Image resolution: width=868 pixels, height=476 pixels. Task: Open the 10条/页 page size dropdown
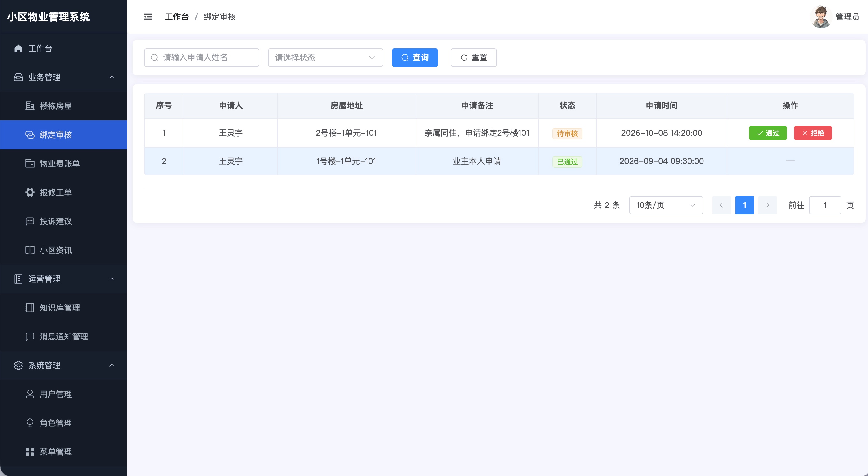click(666, 205)
